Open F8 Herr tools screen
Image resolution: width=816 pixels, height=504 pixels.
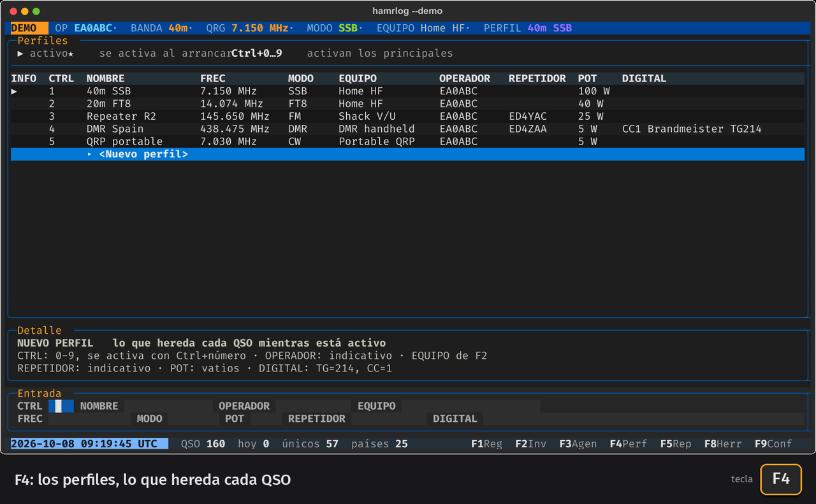(x=722, y=443)
